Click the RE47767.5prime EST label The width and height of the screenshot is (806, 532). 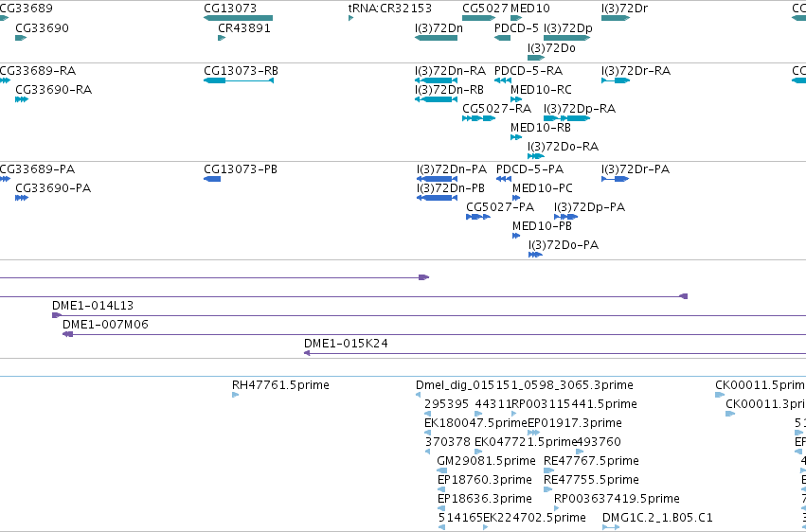[x=591, y=462]
